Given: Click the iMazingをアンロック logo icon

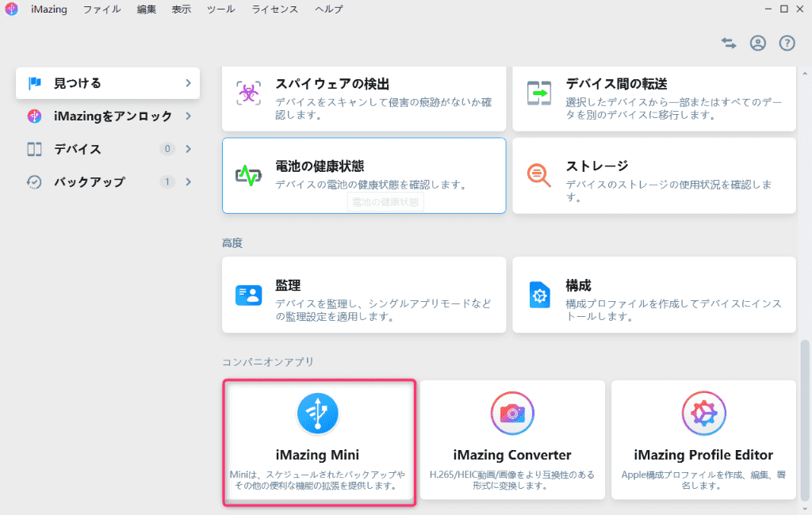Looking at the screenshot, I should pos(34,116).
